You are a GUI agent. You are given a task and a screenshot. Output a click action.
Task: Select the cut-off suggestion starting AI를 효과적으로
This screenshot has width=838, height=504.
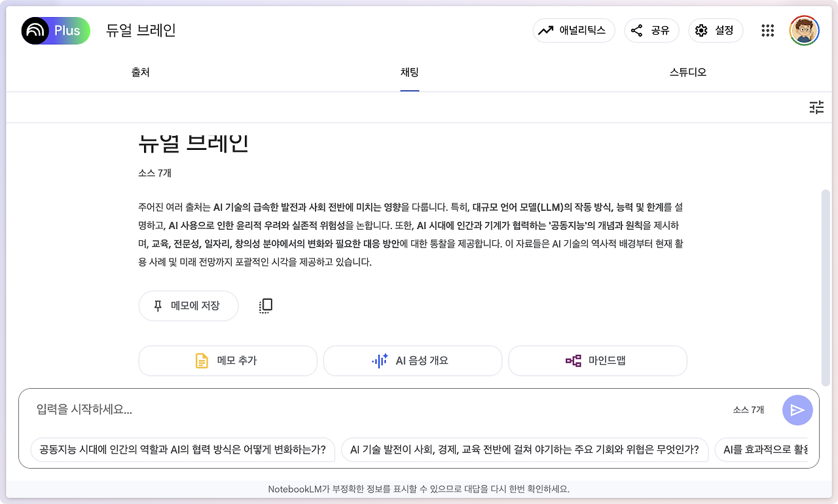tap(761, 450)
